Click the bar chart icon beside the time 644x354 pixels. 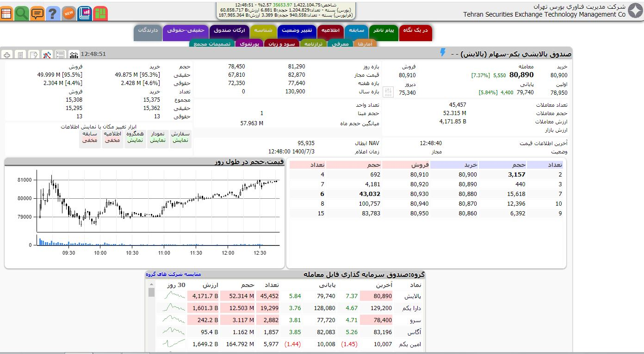coord(74,55)
